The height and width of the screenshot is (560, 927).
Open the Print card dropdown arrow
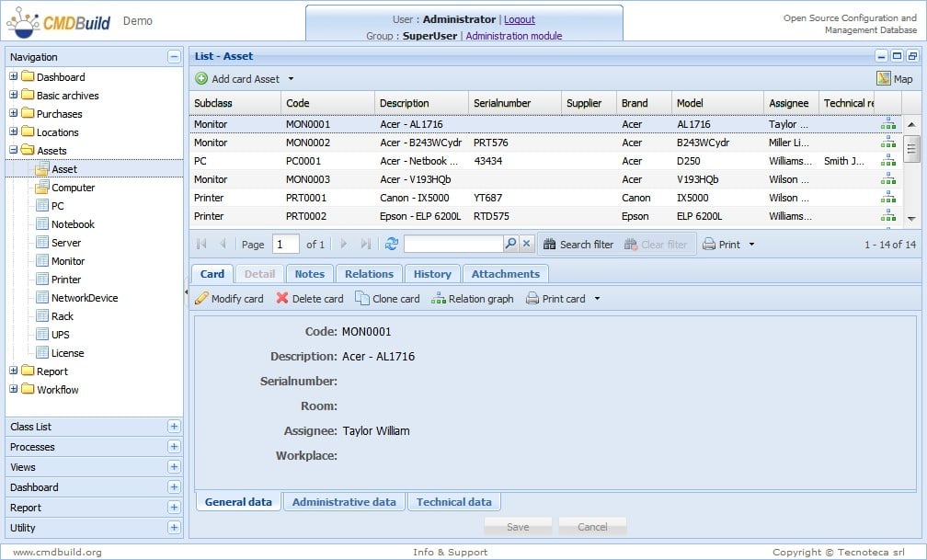597,299
